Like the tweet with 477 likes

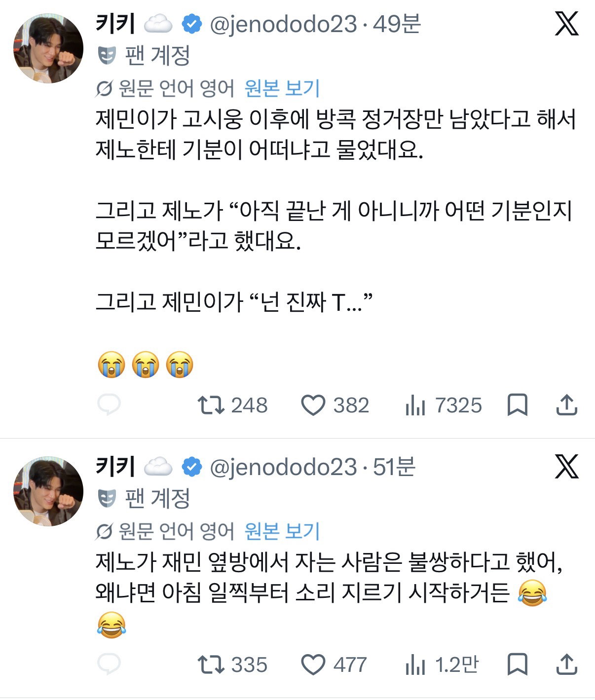(334, 665)
